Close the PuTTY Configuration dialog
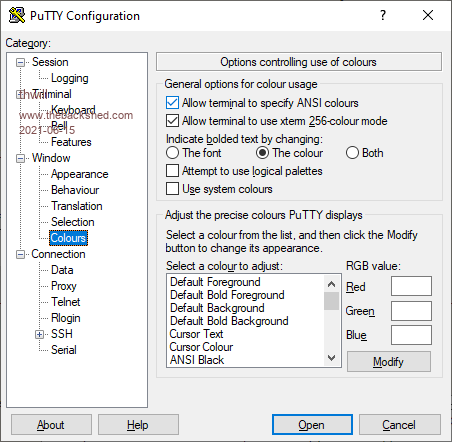Screen dimensions: 452x442 tap(428, 15)
